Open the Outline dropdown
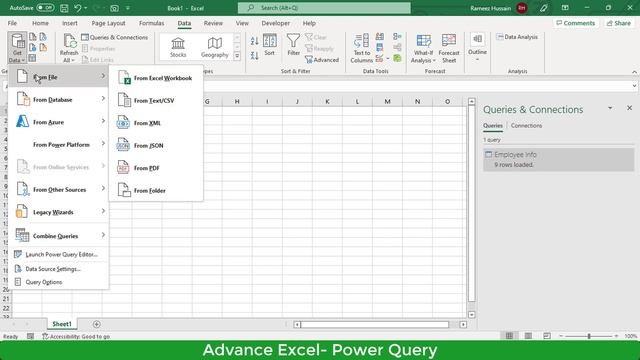The image size is (640, 360). click(x=477, y=47)
